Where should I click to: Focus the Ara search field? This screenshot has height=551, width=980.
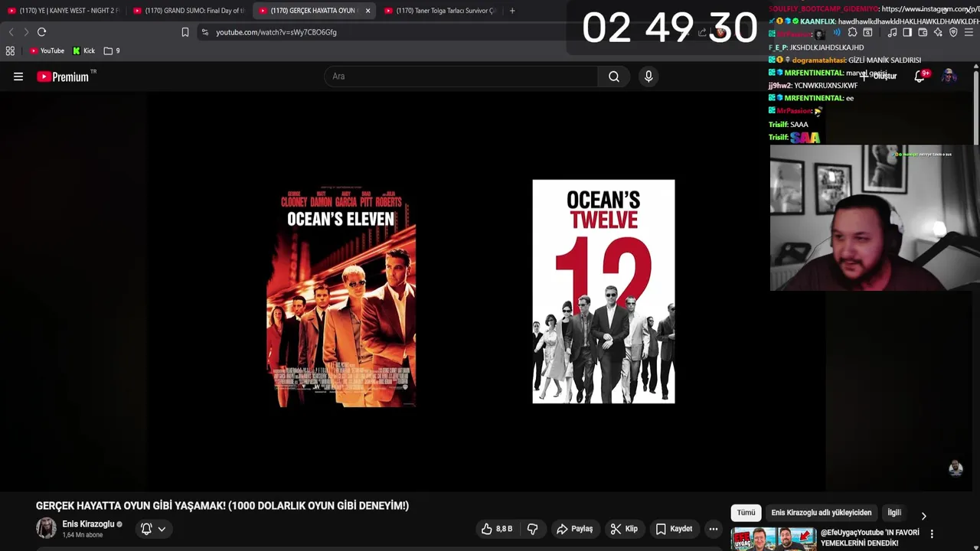click(462, 77)
